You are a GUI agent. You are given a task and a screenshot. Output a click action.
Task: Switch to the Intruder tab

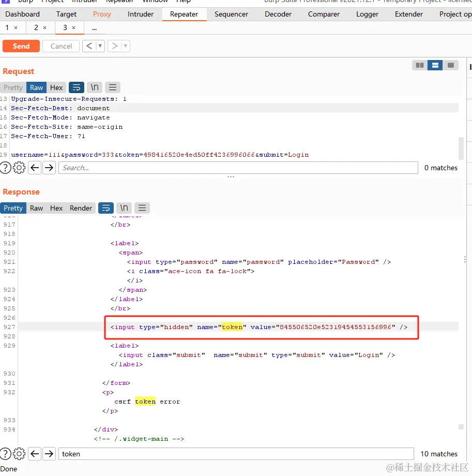coord(141,14)
